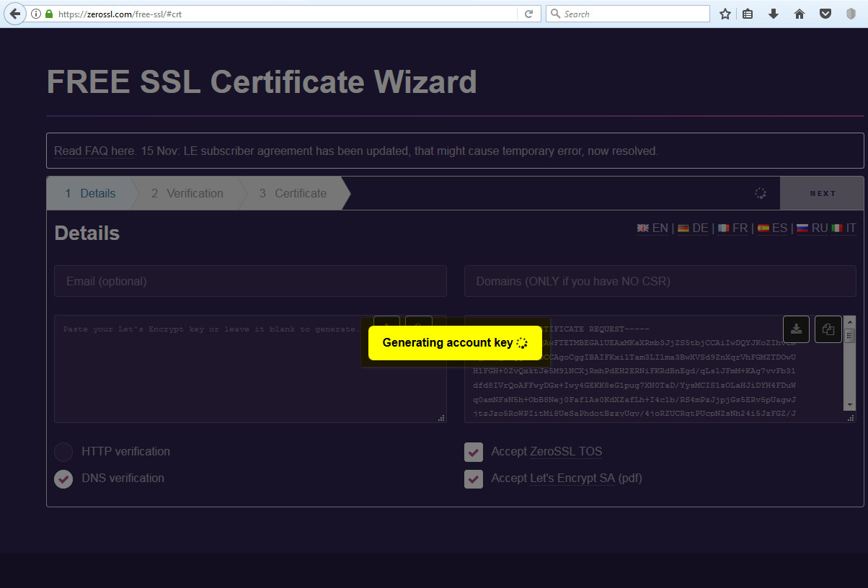Select the UK flag icon
Viewport: 868px width, 588px height.
(643, 228)
